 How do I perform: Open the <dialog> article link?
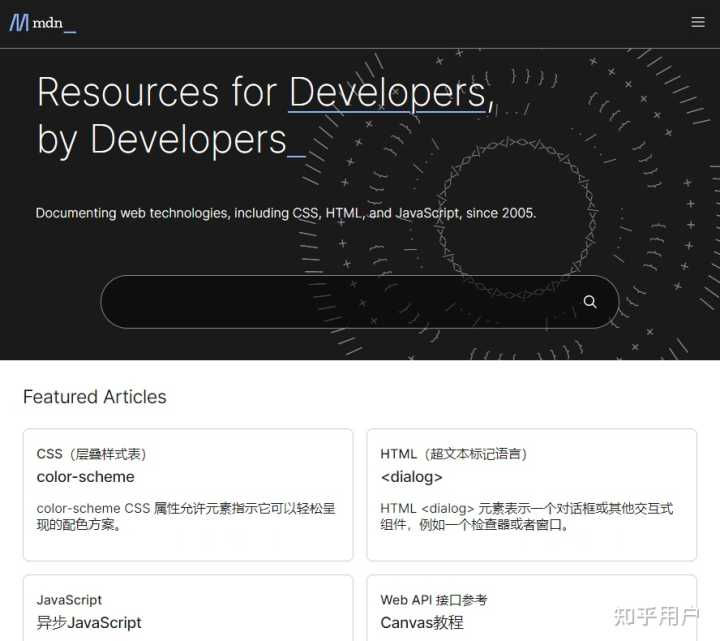click(411, 477)
